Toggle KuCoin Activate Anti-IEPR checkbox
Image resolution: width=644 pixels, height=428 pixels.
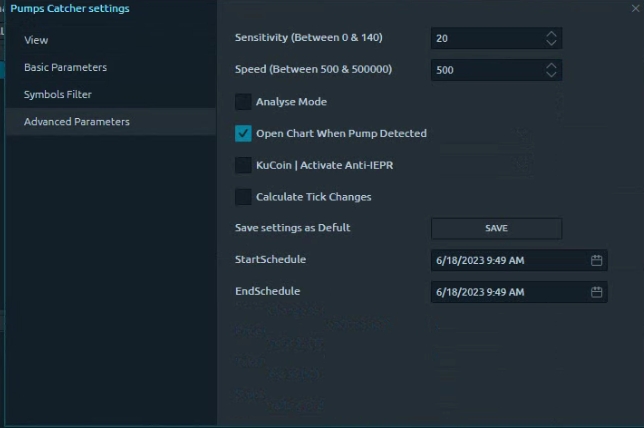[x=243, y=165]
